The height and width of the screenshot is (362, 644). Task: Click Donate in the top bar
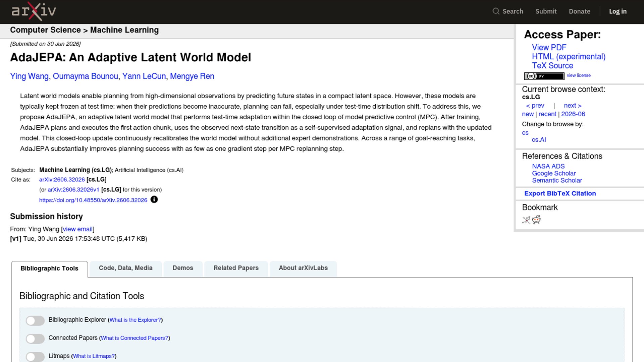(579, 11)
